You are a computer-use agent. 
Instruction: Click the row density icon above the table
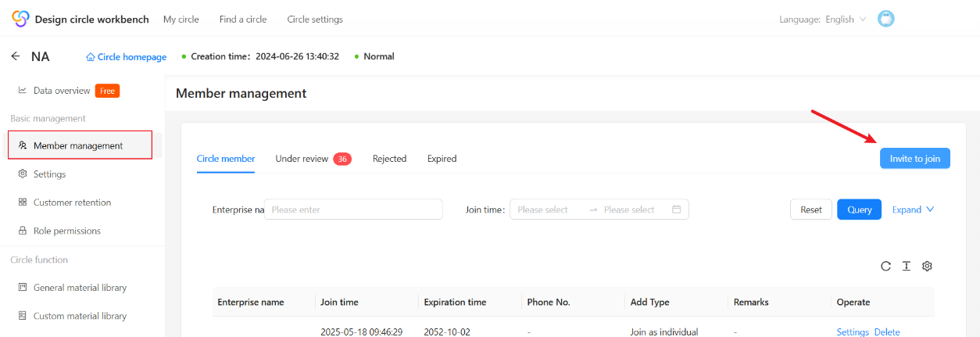point(906,266)
